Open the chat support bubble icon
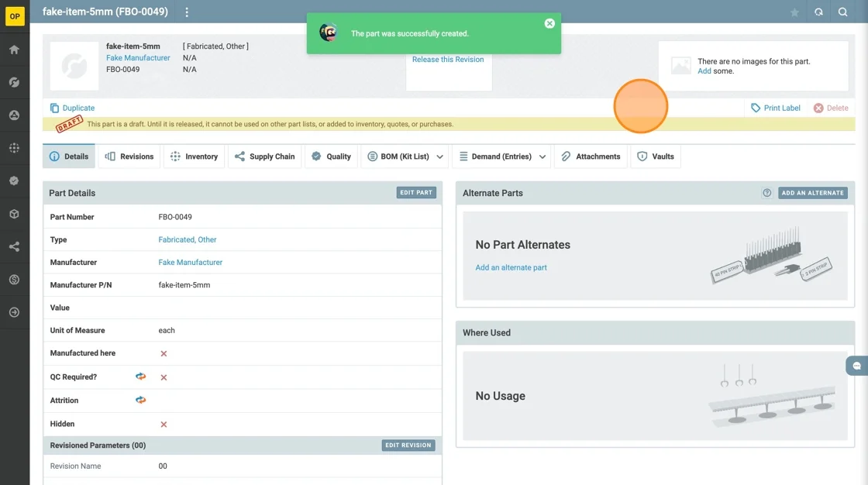 (x=856, y=366)
